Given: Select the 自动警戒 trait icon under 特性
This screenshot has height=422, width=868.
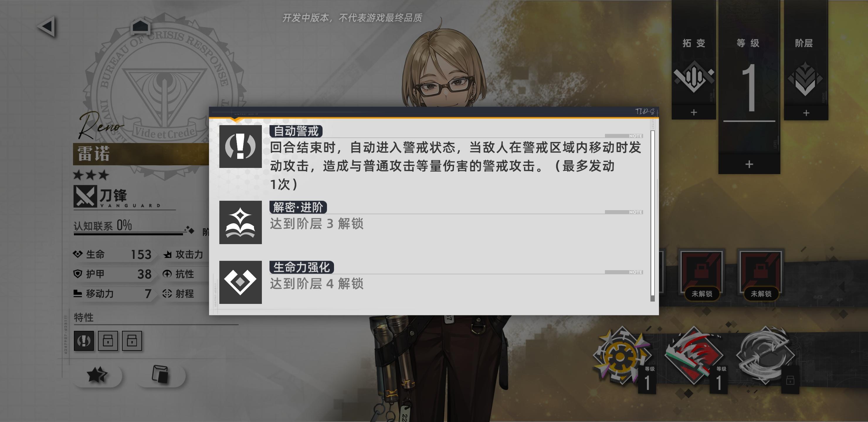Looking at the screenshot, I should 84,341.
